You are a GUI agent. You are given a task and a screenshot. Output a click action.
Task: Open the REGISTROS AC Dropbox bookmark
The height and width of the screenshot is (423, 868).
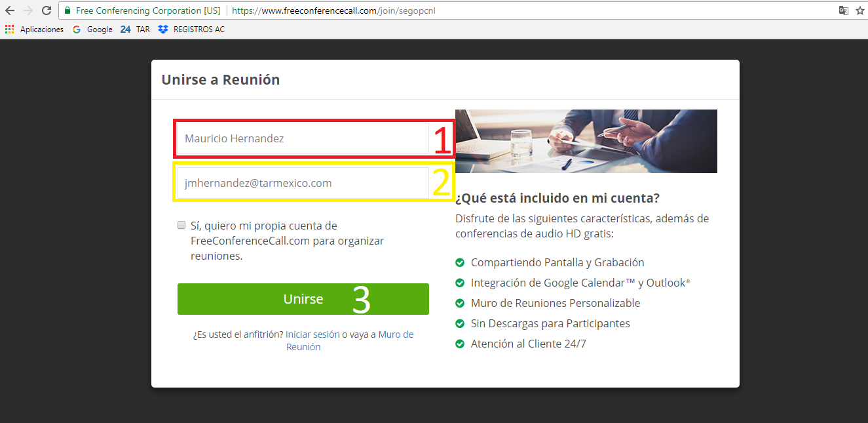tap(191, 30)
